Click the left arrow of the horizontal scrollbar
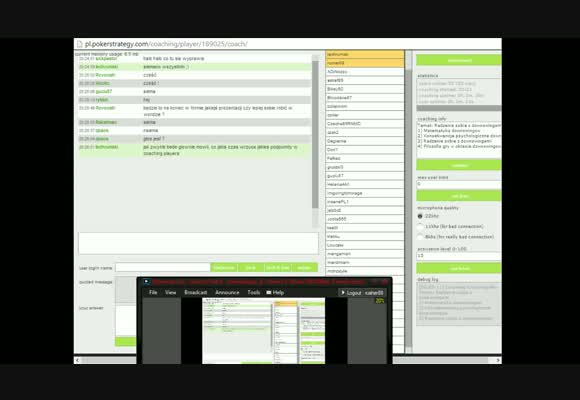580x400 pixels. [77, 360]
